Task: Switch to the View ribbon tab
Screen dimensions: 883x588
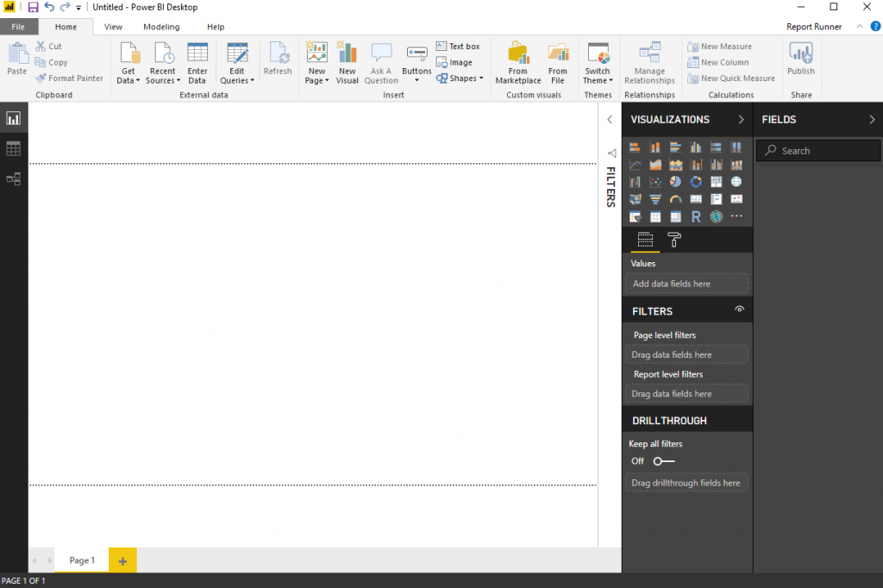Action: click(113, 27)
